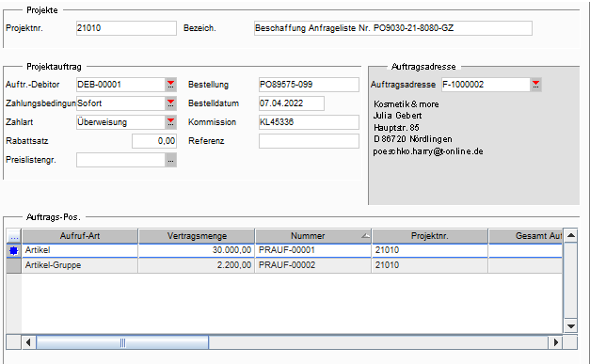The width and height of the screenshot is (590, 364).
Task: Click the Projektnr. field with 21010
Action: (126, 28)
